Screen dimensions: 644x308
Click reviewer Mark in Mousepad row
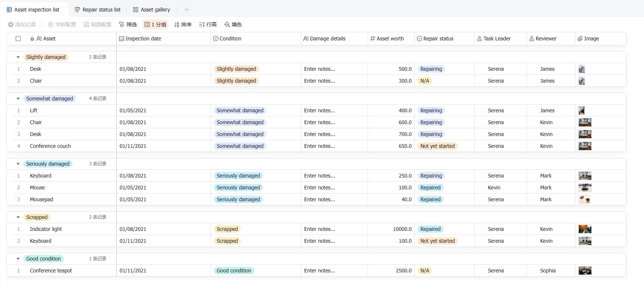point(551,199)
